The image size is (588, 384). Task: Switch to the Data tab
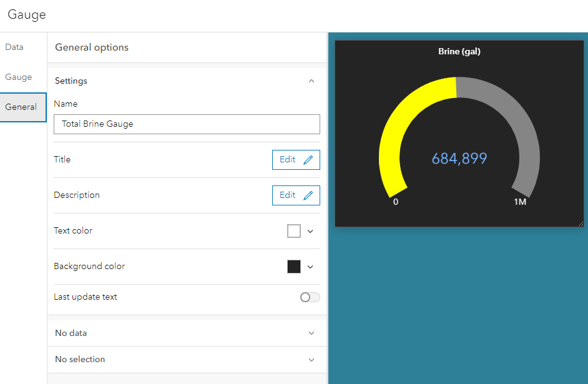point(14,47)
